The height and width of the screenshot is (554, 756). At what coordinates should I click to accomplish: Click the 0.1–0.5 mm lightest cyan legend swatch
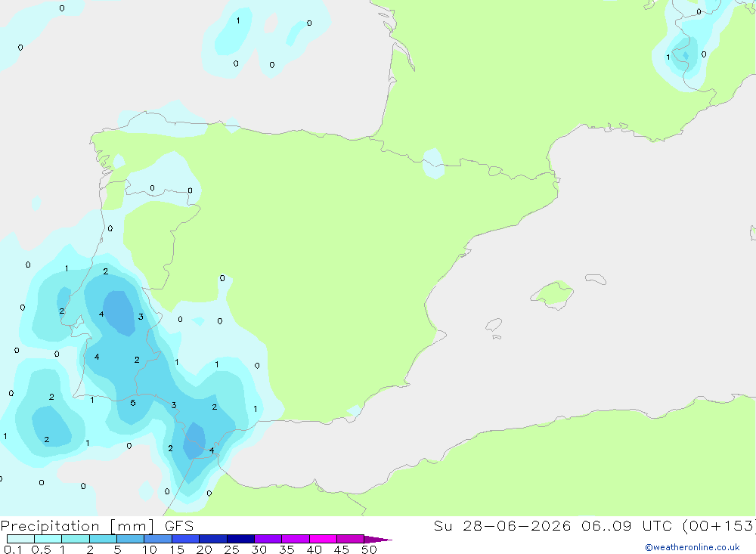pyautogui.click(x=20, y=539)
